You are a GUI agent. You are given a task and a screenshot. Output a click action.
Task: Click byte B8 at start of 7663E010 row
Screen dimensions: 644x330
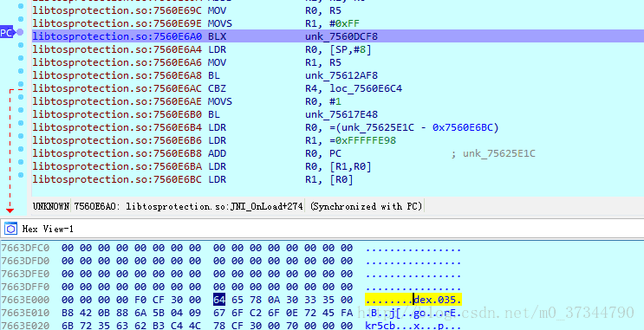pos(68,313)
